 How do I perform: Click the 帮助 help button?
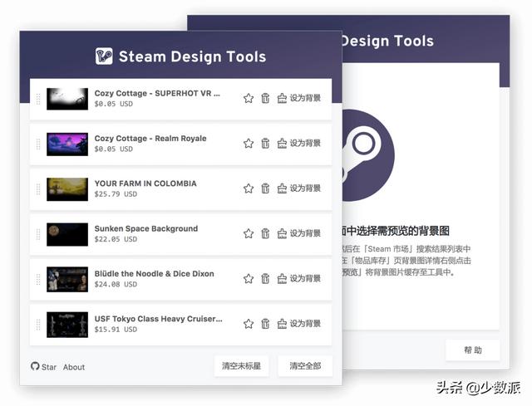click(x=472, y=350)
